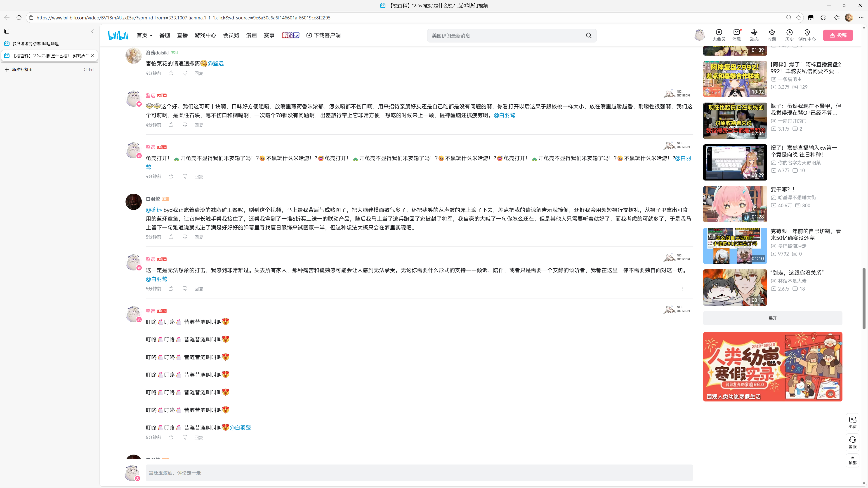Screen dimensions: 868x488
Task: Click the pink 投稿 upload button
Action: click(x=838, y=35)
